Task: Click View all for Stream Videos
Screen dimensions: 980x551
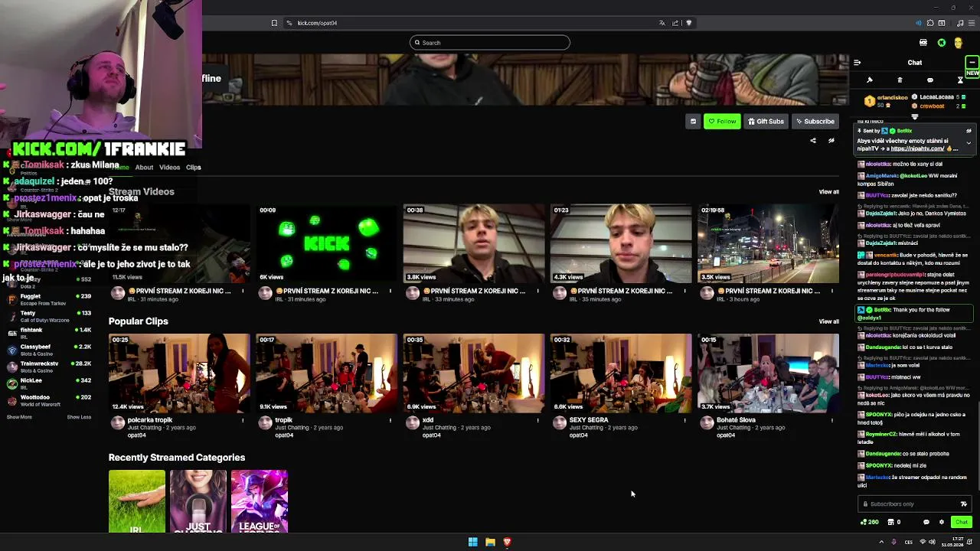Action: 828,192
